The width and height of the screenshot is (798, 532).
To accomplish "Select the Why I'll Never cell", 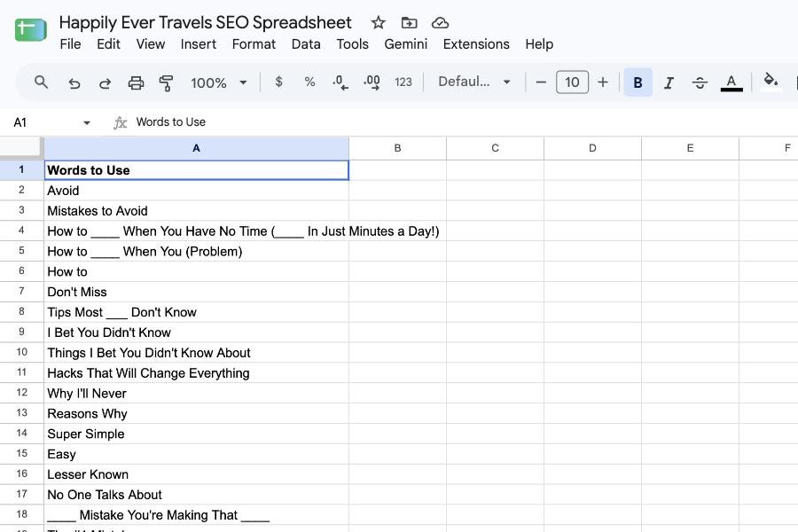I will pos(197,393).
